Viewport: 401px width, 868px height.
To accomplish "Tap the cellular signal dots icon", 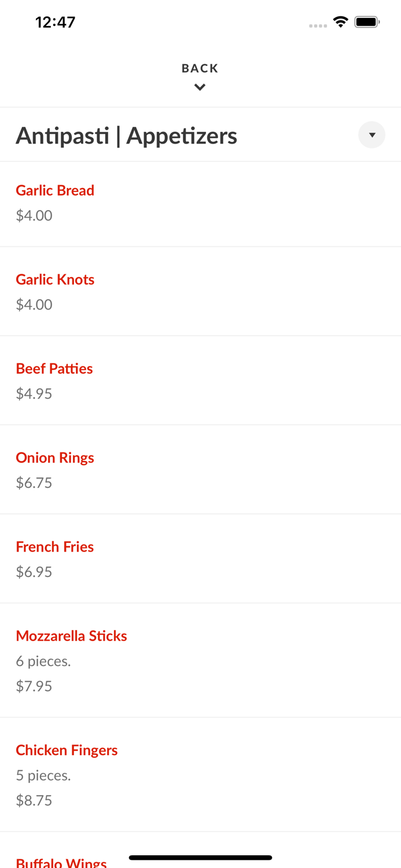I will pyautogui.click(x=318, y=25).
